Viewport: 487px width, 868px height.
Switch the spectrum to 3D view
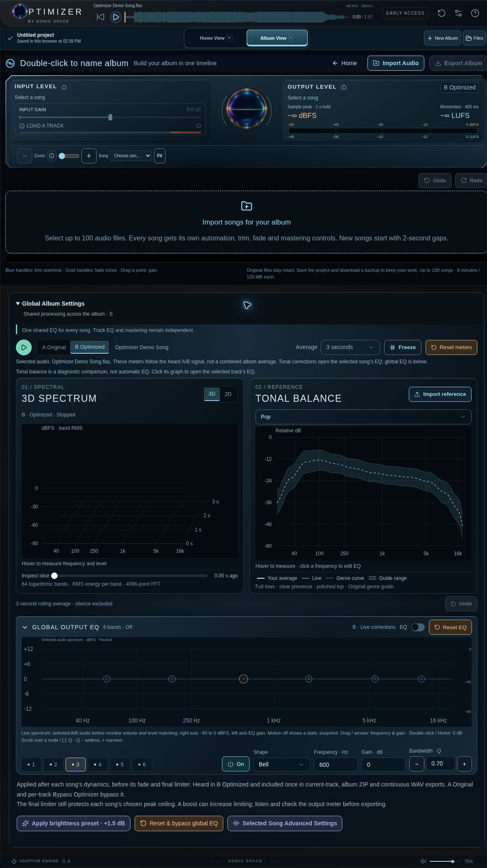click(212, 394)
